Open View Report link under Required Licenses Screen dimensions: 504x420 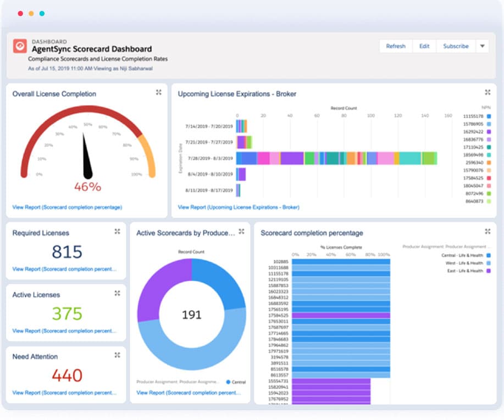pos(64,269)
